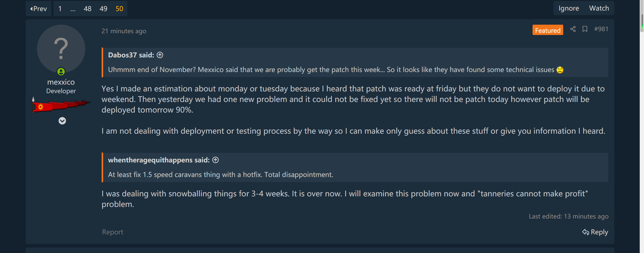Open the pagination ellipsis page jump

click(73, 9)
